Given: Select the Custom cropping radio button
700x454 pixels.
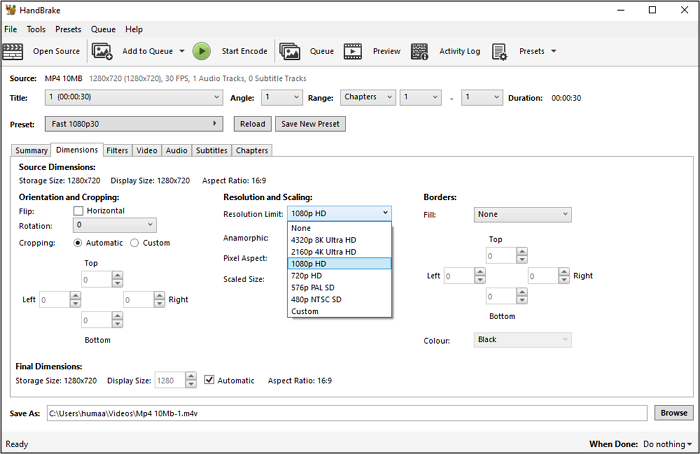Looking at the screenshot, I should point(135,243).
